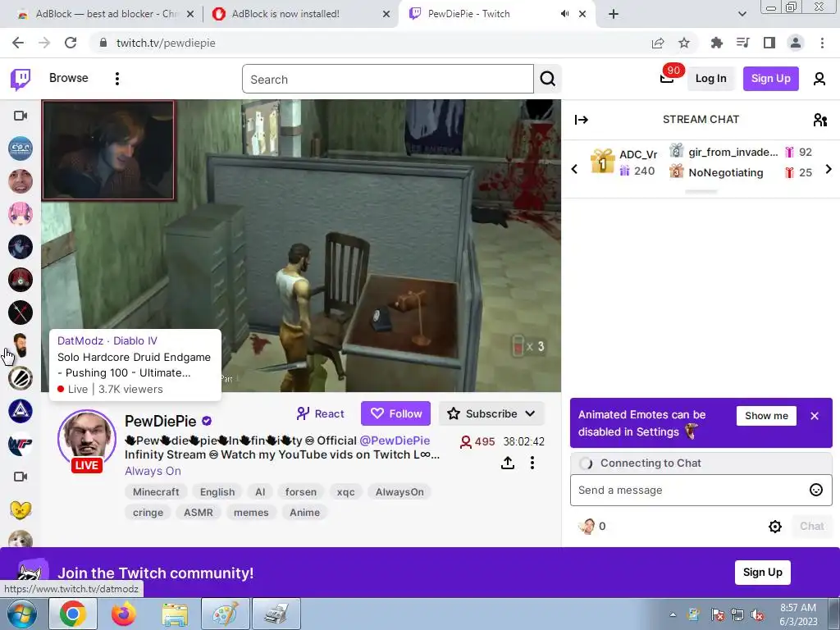
Task: Select the PewDiePie - Twitch tab
Action: [495, 14]
